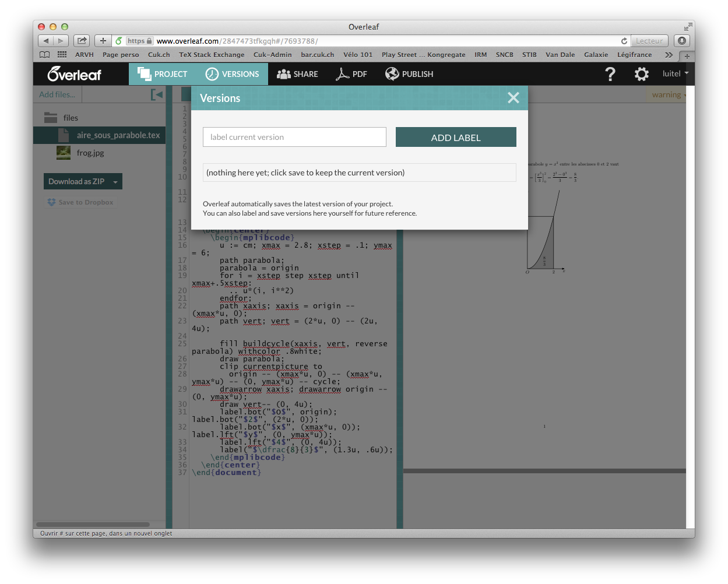
Task: Open the luitel account dropdown
Action: [676, 73]
